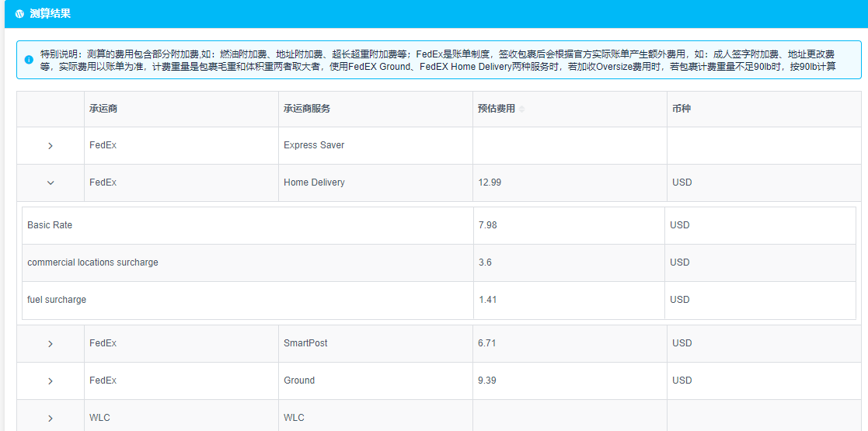Click the 1.41 fuel surcharge amount
Image resolution: width=868 pixels, height=431 pixels.
(488, 299)
